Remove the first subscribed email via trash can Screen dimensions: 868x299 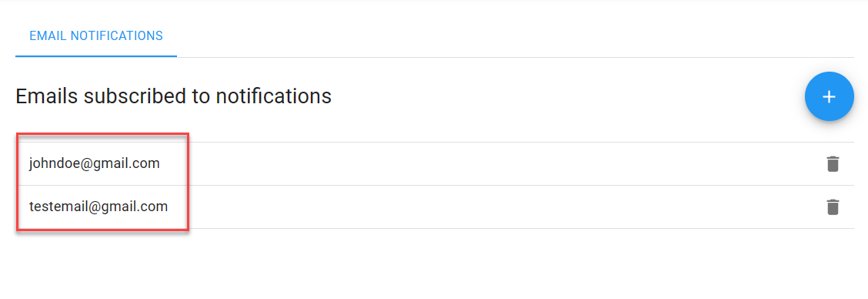coord(833,163)
